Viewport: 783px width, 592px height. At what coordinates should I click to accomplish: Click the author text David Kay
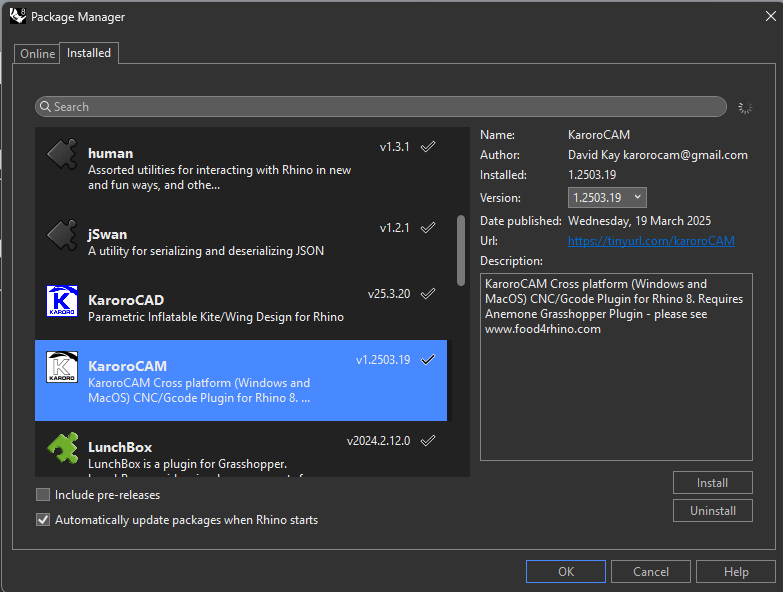pos(594,155)
